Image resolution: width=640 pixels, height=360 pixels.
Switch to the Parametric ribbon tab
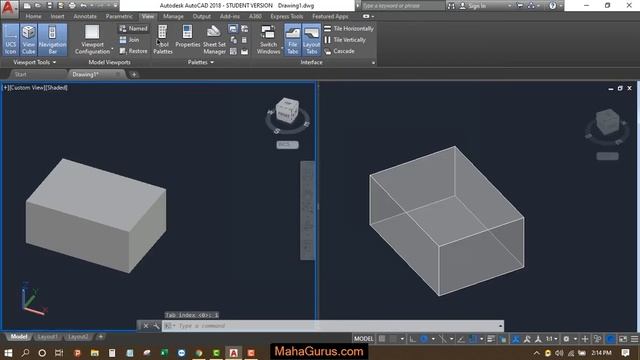pyautogui.click(x=119, y=16)
